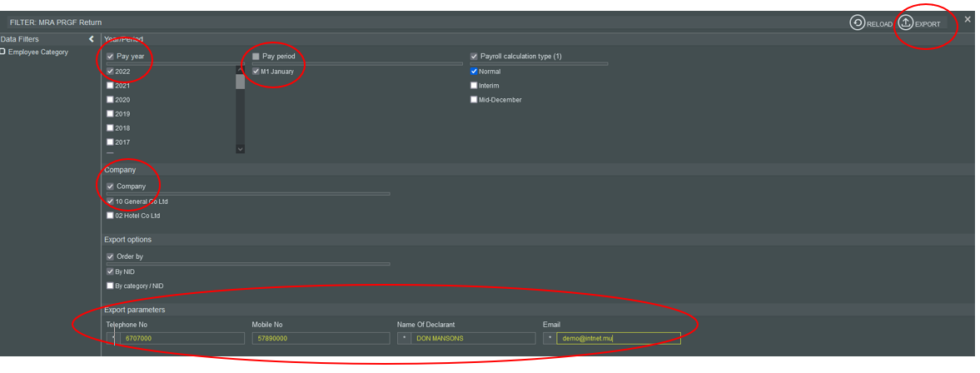Toggle the M1 January pay period
980x373 pixels.
click(256, 72)
